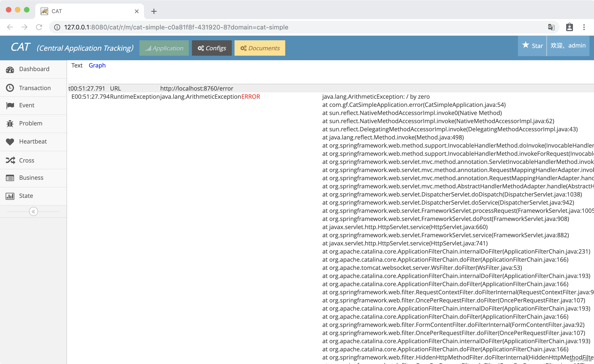Open Heartbeat report in sidebar
The image size is (594, 364).
[33, 142]
